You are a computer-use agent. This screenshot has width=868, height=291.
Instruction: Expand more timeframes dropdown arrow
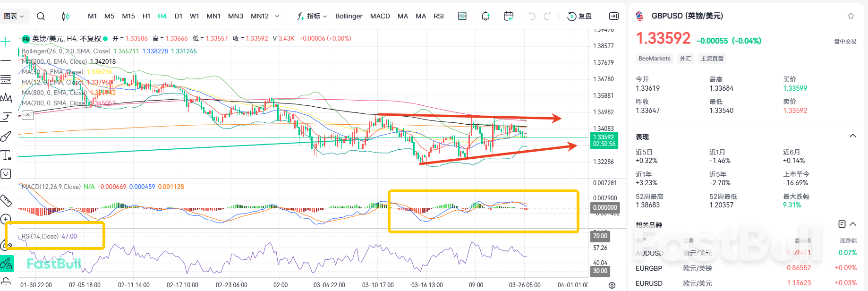click(x=277, y=16)
